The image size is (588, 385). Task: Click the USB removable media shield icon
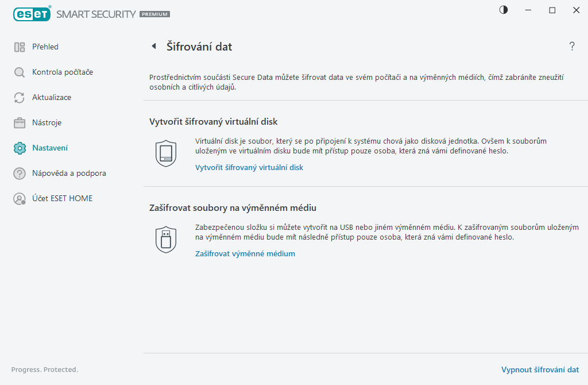coord(165,239)
